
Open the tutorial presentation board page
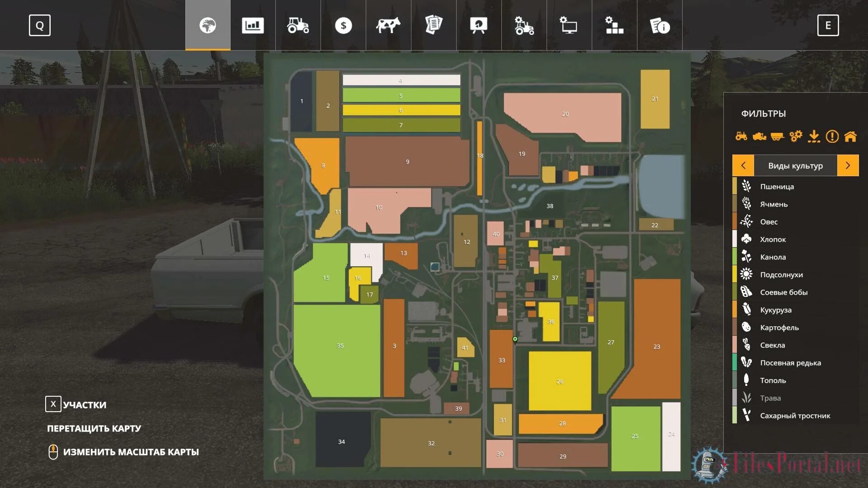(x=479, y=25)
